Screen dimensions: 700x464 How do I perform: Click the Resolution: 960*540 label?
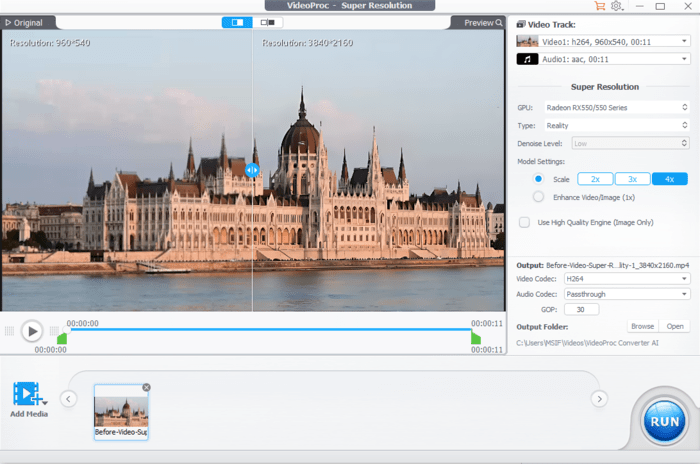point(50,43)
